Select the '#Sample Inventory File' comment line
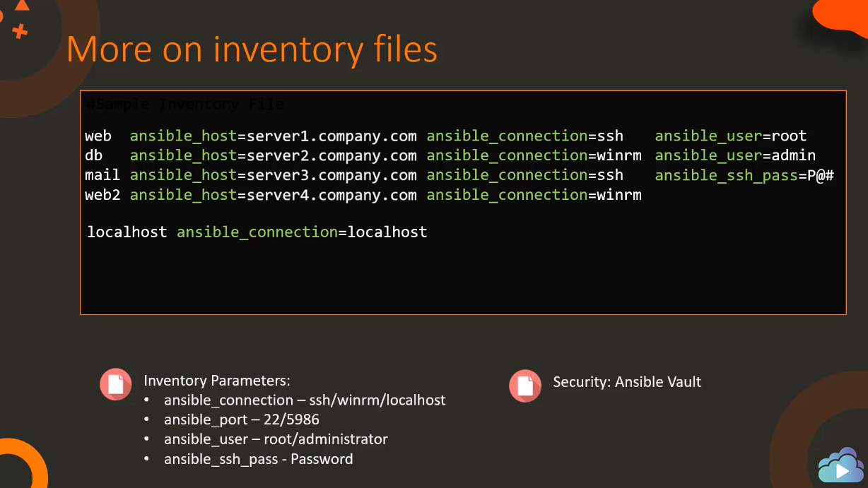Image resolution: width=868 pixels, height=488 pixels. coord(184,105)
